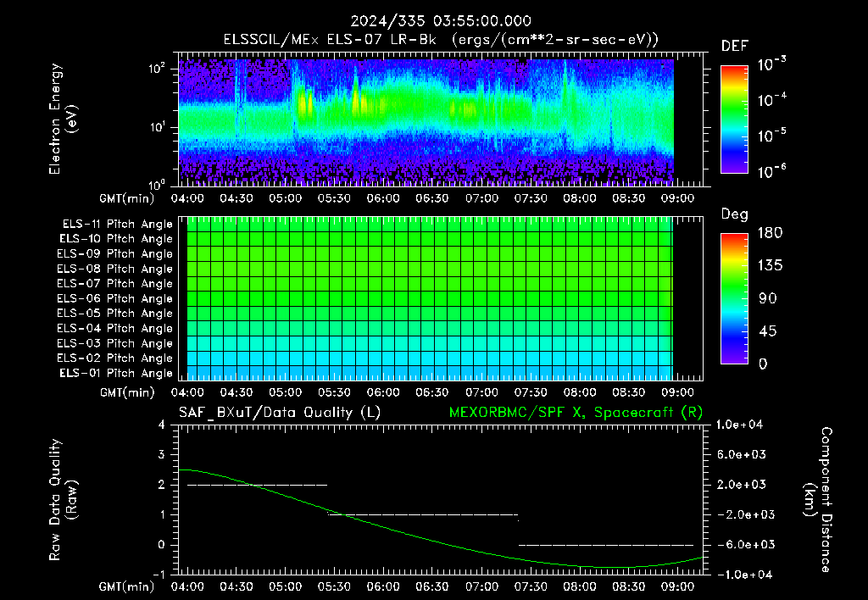
Task: Click the timestamp title 2024/335 03:55:00.000
Action: [x=441, y=21]
